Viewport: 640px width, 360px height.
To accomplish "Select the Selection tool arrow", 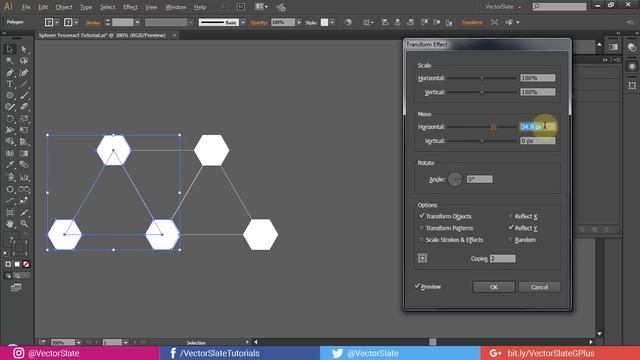I will (10, 49).
